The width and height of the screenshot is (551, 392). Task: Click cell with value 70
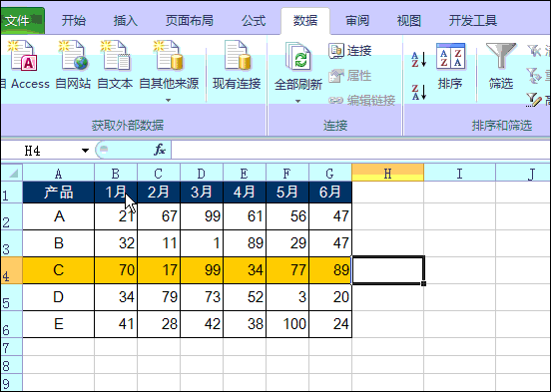tap(116, 270)
